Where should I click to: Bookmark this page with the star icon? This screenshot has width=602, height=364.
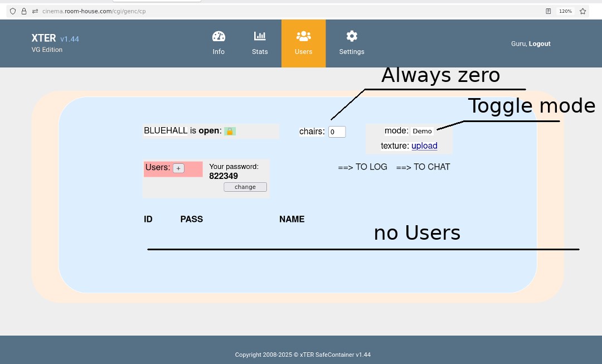582,11
